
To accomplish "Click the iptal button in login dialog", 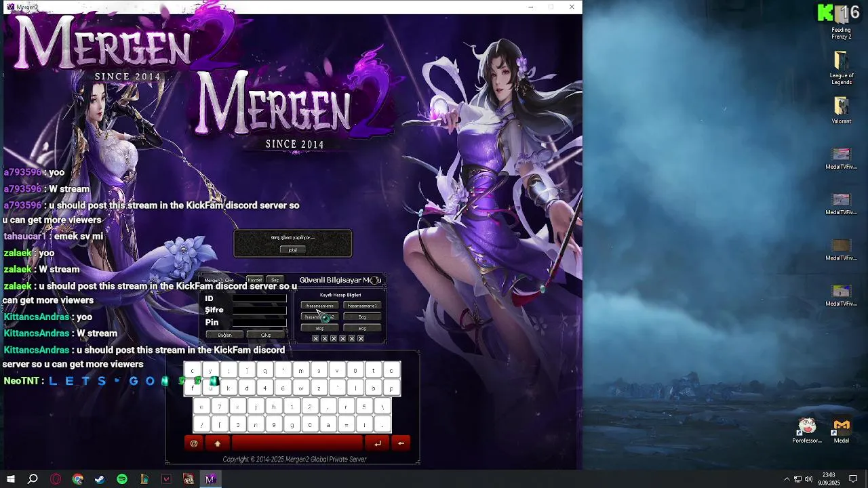I will pyautogui.click(x=292, y=250).
